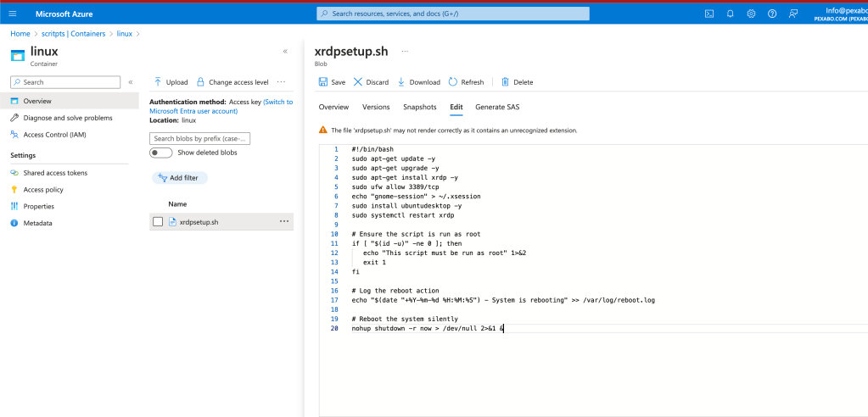
Task: Click the xrdpsetup.sh file icon in list
Action: 172,222
